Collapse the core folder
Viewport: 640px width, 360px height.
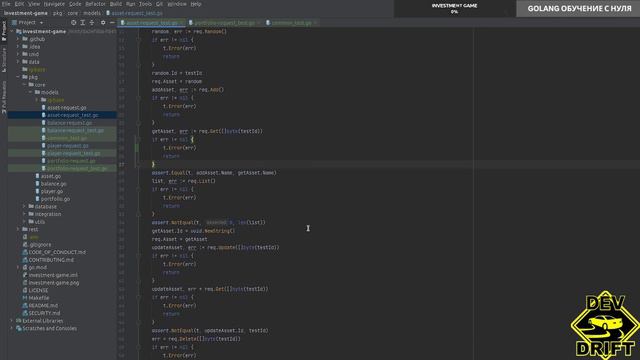24,84
